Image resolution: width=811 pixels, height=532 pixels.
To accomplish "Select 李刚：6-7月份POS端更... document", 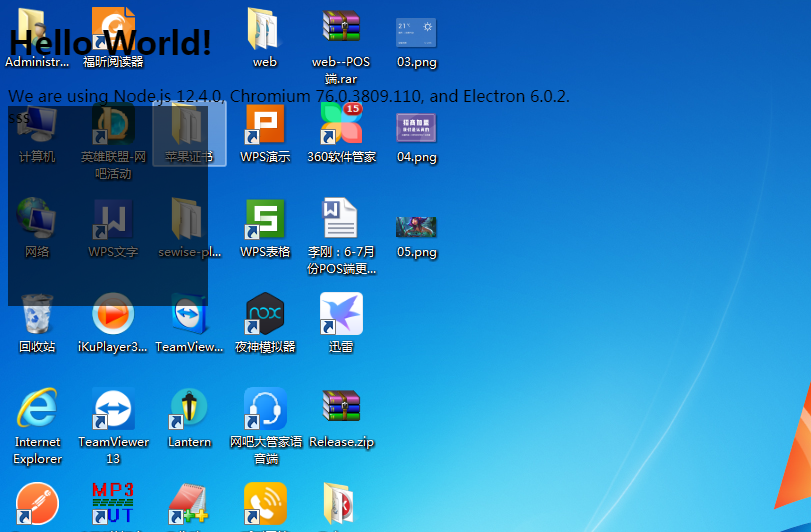I will [341, 236].
